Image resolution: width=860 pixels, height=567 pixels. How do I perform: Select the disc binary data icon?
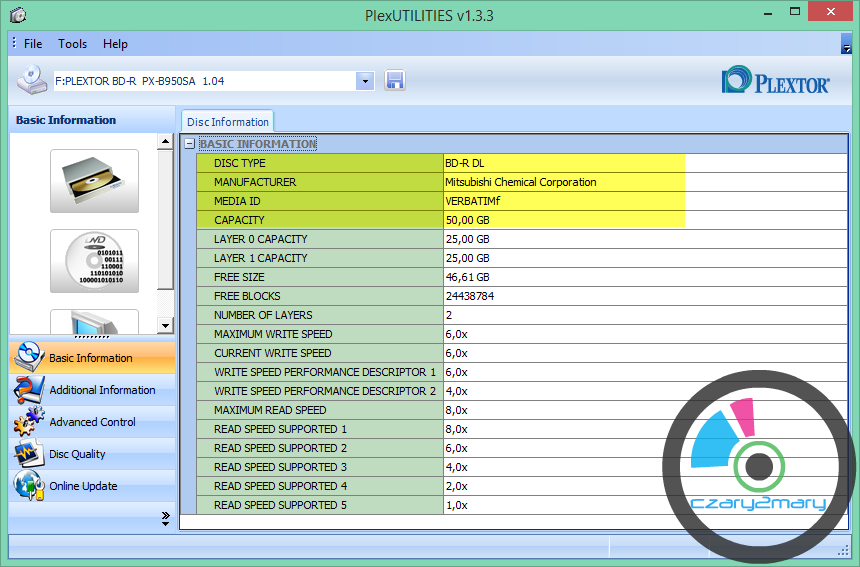(94, 261)
